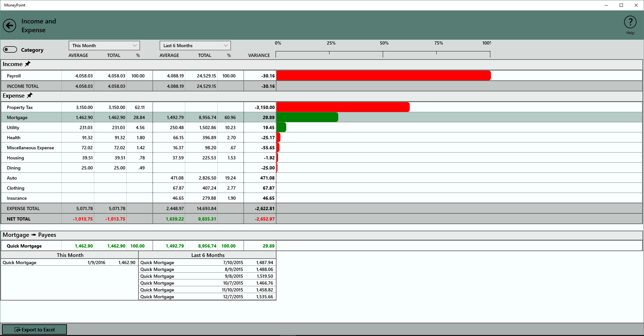
Task: Toggle the Category switch
Action: 10,49
